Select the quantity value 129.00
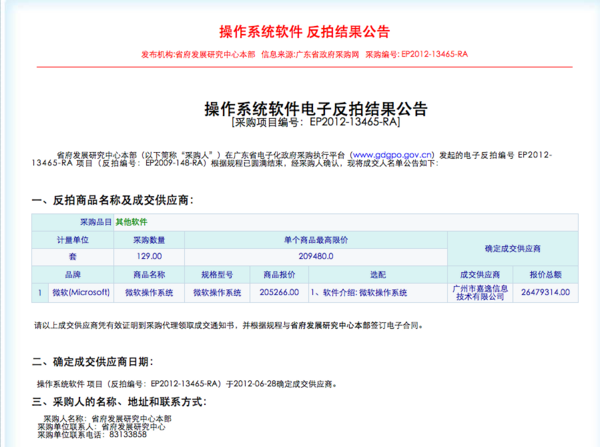 pos(149,256)
